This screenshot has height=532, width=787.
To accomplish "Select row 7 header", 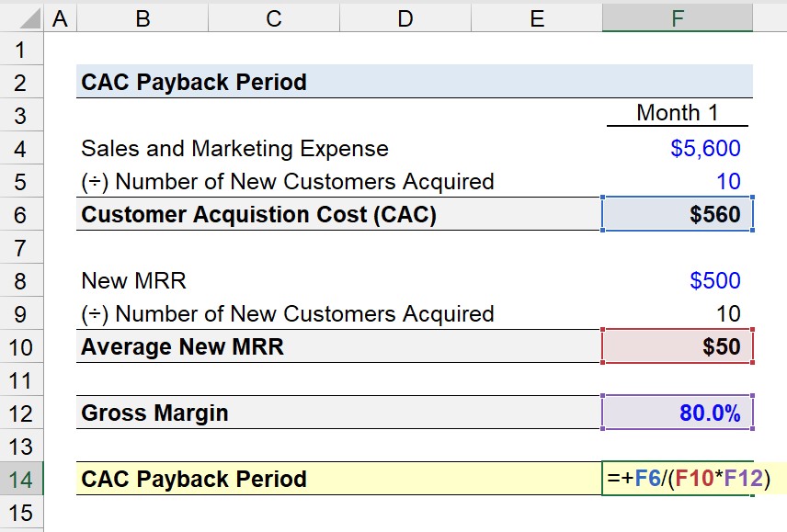I will (x=21, y=248).
